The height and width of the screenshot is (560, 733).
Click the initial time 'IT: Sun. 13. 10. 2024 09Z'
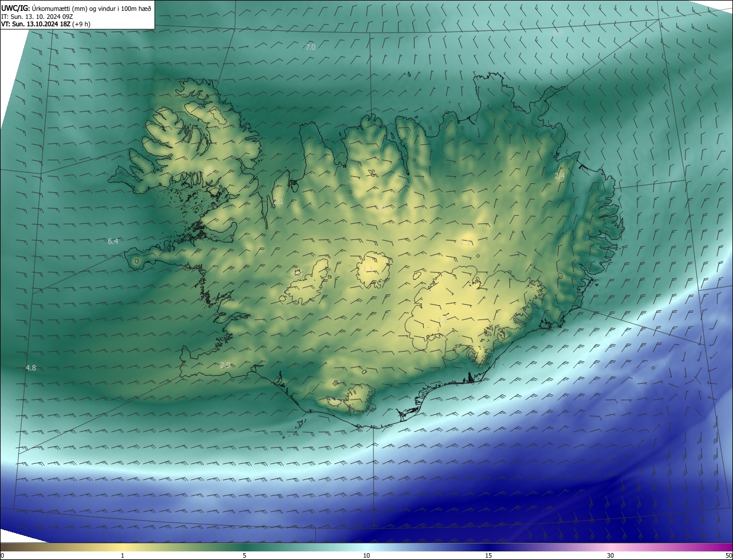coord(37,16)
